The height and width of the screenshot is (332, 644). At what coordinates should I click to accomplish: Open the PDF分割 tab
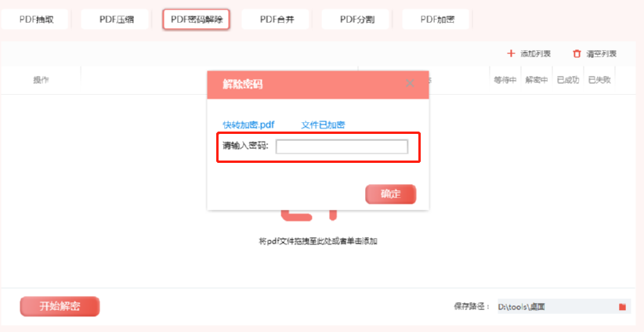click(x=357, y=20)
